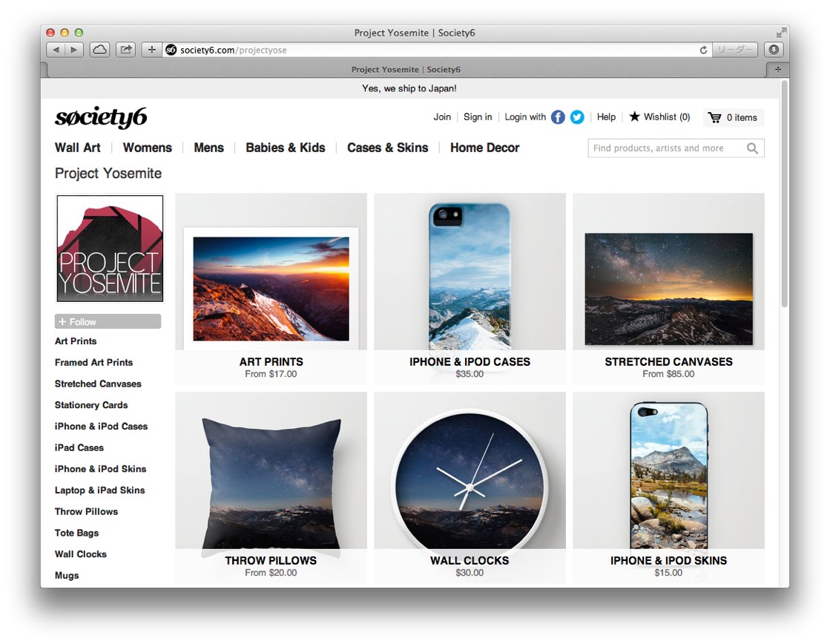The image size is (830, 644).
Task: Open iPad Cases in the sidebar
Action: [79, 447]
